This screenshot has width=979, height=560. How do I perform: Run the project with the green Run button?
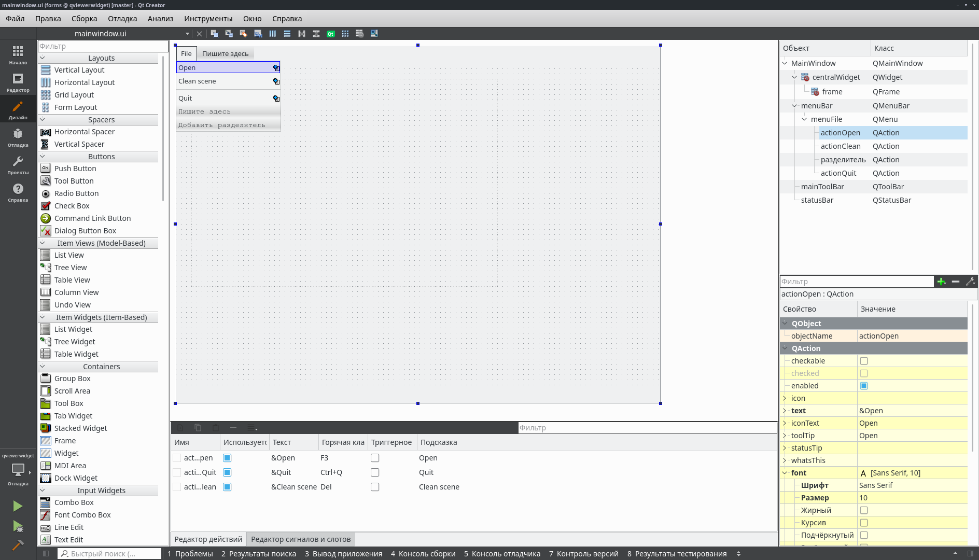point(17,506)
